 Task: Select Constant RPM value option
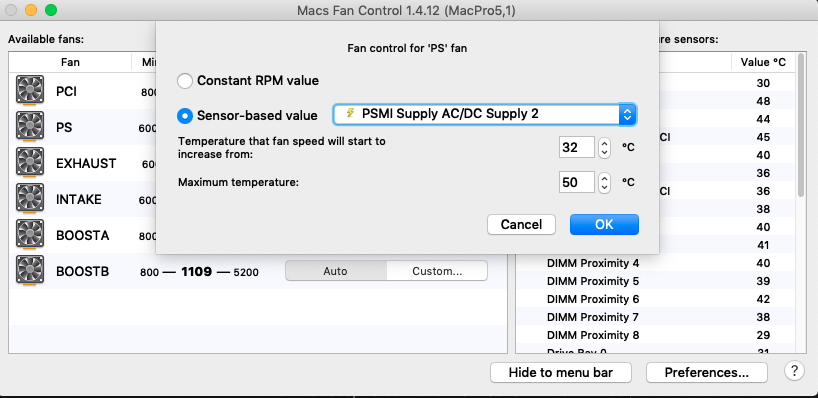[185, 81]
